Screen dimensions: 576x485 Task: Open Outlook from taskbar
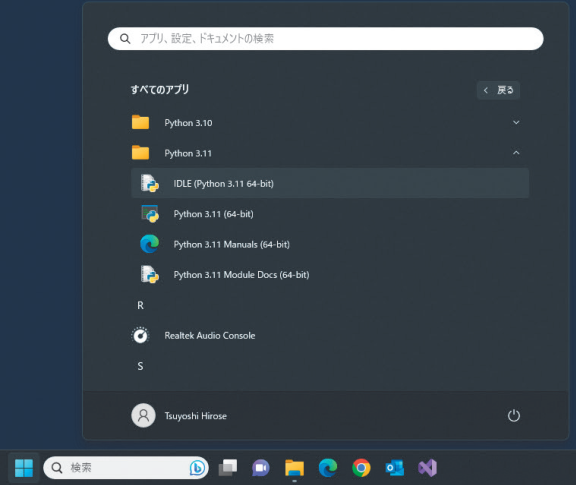(x=395, y=468)
